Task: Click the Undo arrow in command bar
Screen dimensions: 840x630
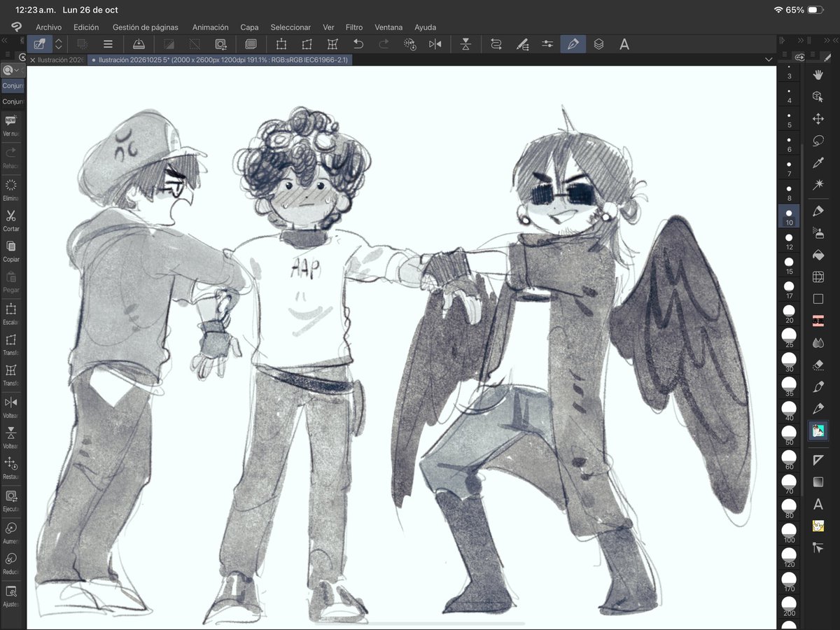Action: (358, 44)
